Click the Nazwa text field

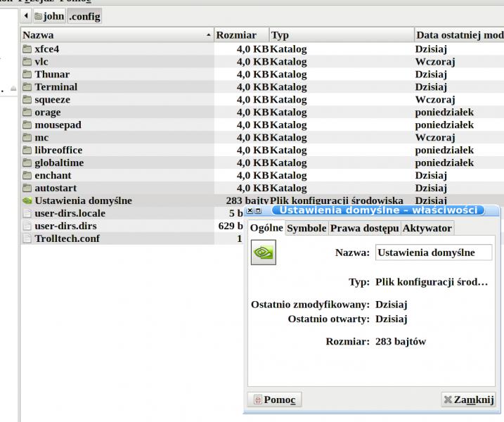[432, 252]
